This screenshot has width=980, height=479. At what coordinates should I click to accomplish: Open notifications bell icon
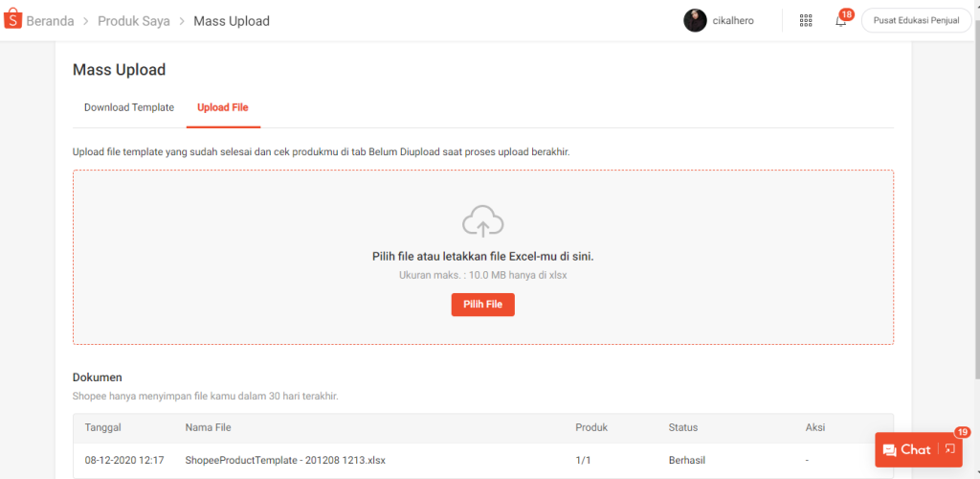pos(840,21)
